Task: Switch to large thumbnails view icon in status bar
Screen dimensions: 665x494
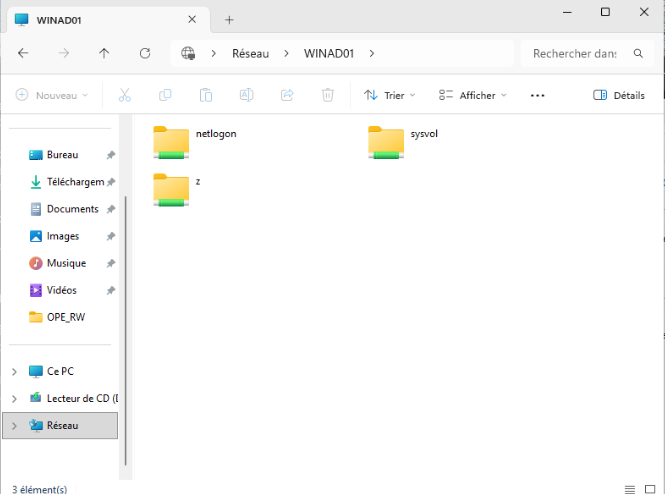Action: tap(650, 489)
